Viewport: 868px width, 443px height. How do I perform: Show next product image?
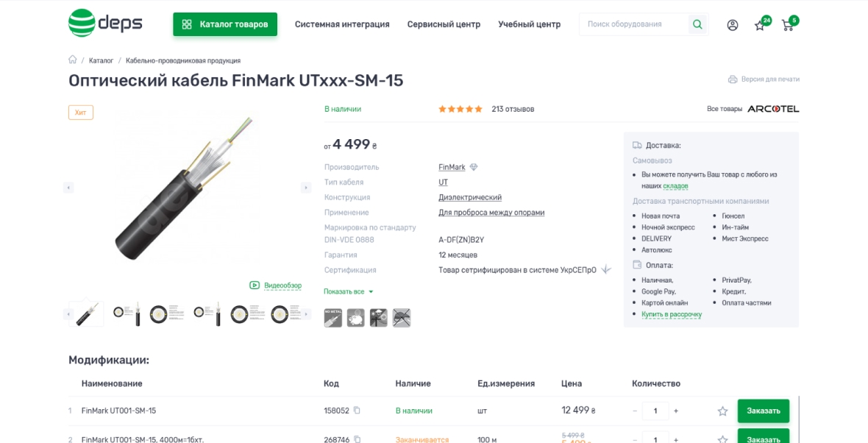coord(306,188)
